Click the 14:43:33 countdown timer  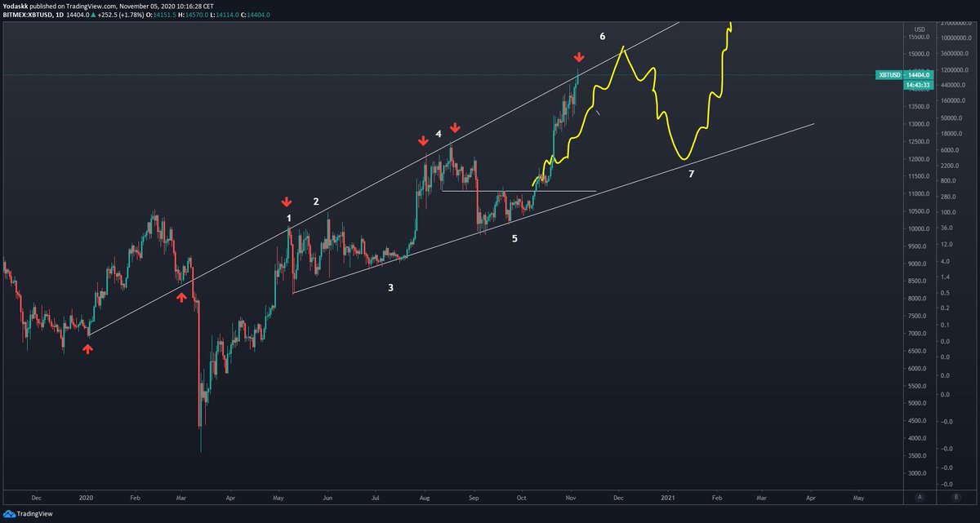pyautogui.click(x=919, y=84)
